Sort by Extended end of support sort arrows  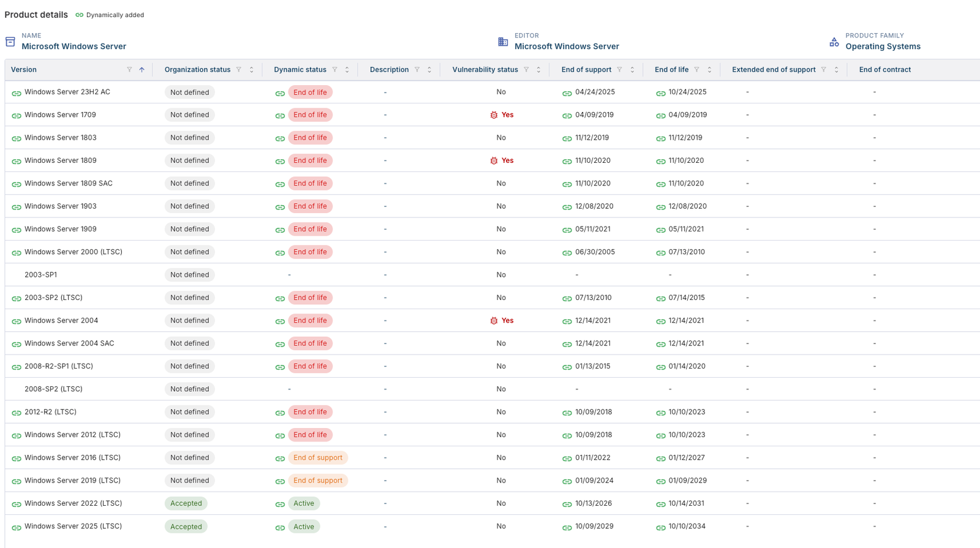coord(836,70)
